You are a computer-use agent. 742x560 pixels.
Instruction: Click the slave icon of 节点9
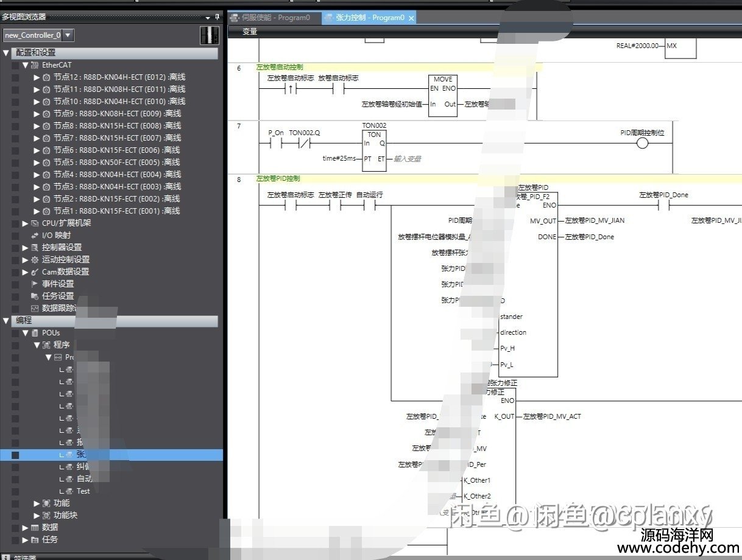pyautogui.click(x=46, y=114)
